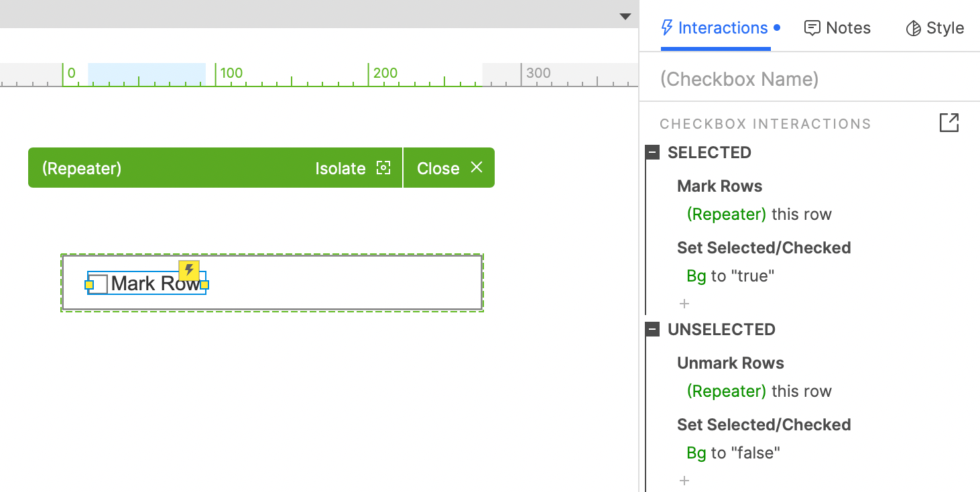The image size is (980, 492).
Task: Select the Unmark Rows action
Action: (731, 363)
